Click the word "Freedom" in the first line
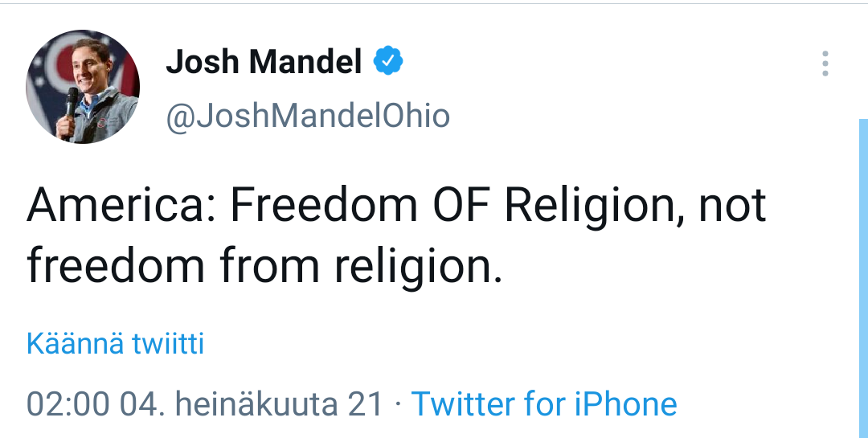868x438 pixels. (x=324, y=207)
